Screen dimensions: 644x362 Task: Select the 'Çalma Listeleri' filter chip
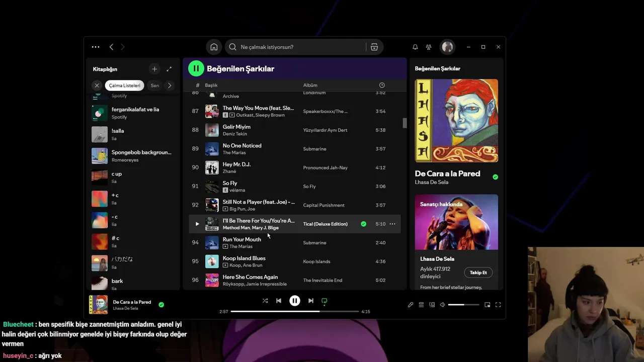124,85
